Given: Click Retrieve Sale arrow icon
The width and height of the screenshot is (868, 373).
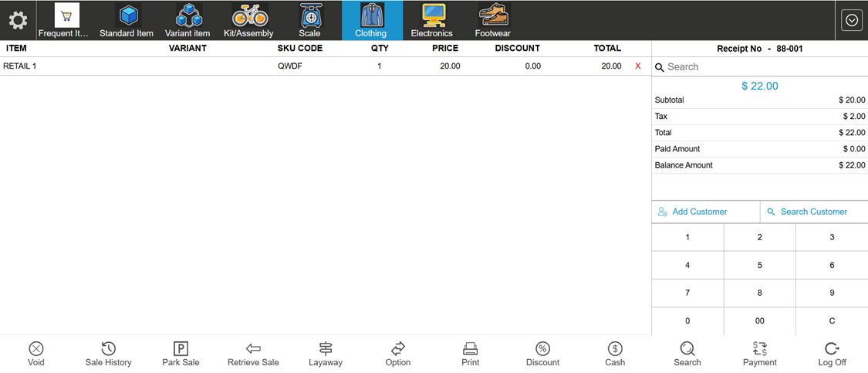Looking at the screenshot, I should (253, 349).
